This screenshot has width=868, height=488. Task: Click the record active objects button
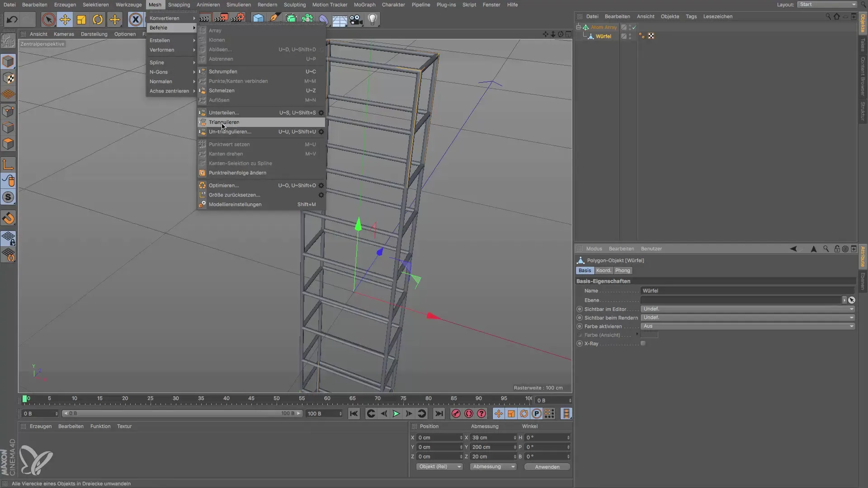click(456, 413)
